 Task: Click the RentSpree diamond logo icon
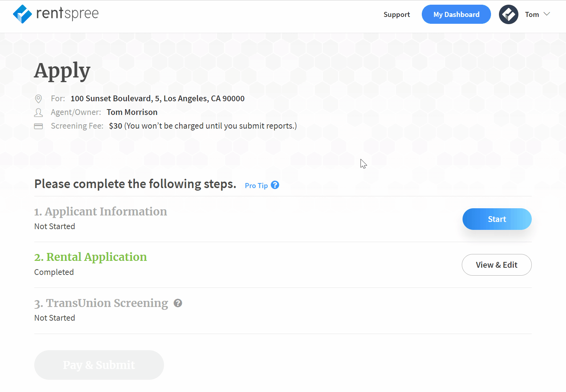(22, 14)
